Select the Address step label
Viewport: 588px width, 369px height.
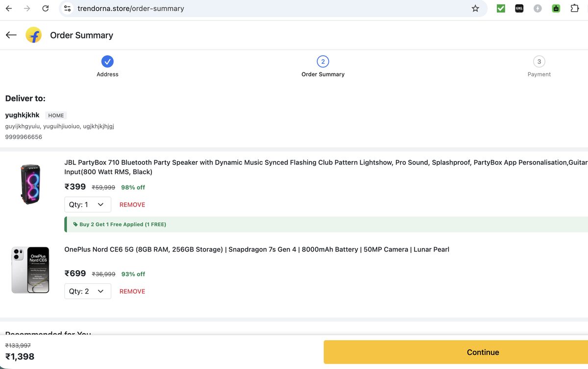point(107,74)
